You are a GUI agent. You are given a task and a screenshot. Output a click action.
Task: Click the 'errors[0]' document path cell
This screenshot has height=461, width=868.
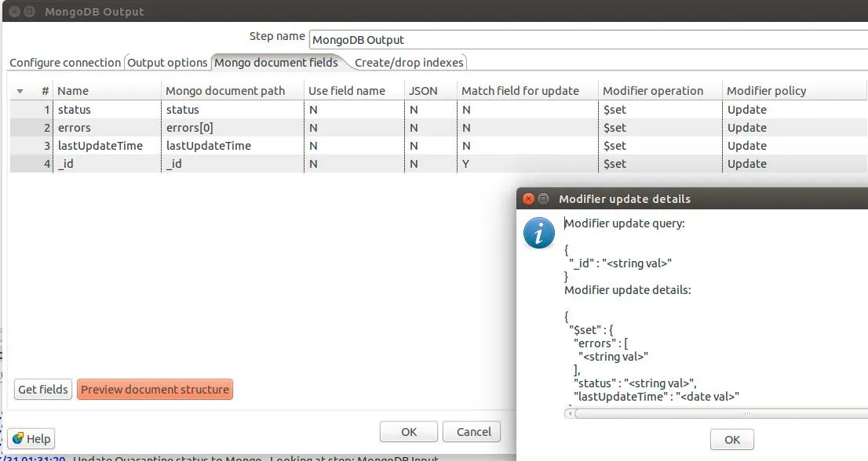pos(232,128)
